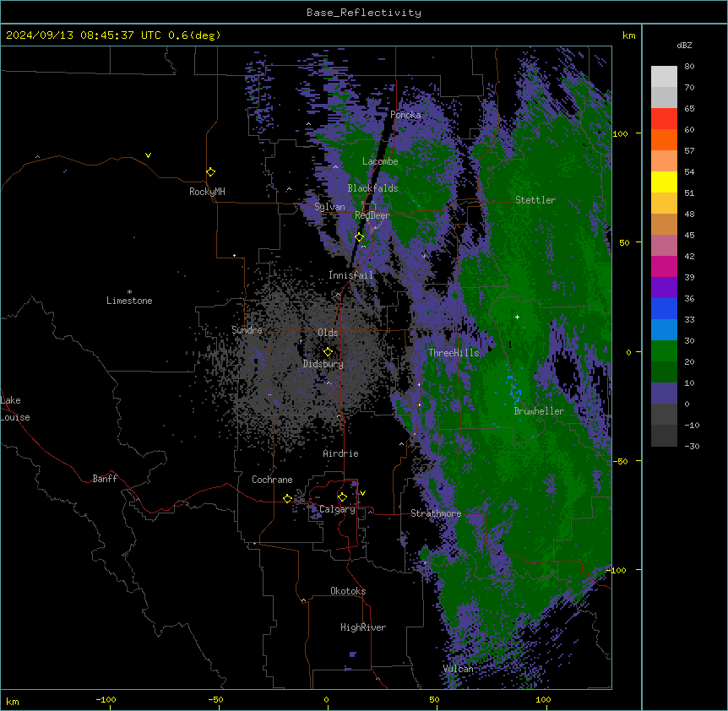728x711 pixels.
Task: Click the asterisk marker above Limestone label
Action: pyautogui.click(x=129, y=292)
